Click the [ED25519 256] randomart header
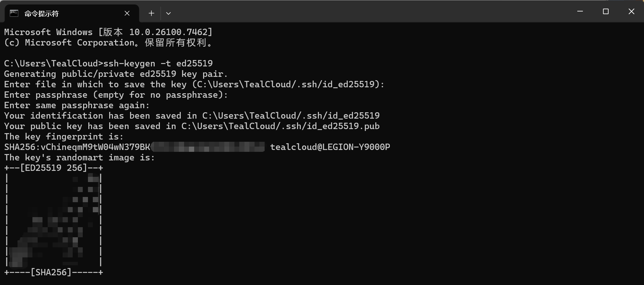644x285 pixels. pyautogui.click(x=54, y=168)
